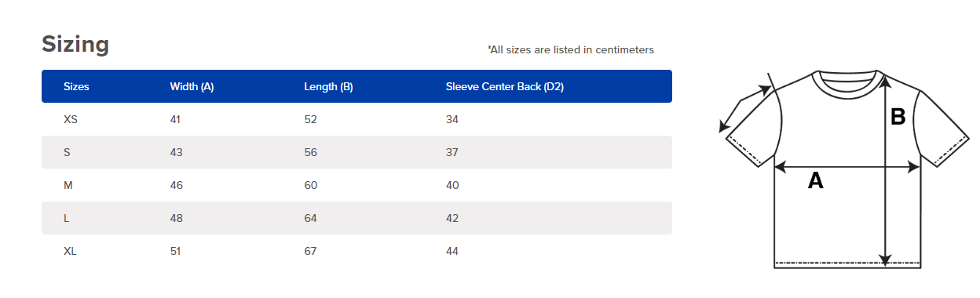The width and height of the screenshot is (980, 298).
Task: Select the XL size row label
Action: 70,251
